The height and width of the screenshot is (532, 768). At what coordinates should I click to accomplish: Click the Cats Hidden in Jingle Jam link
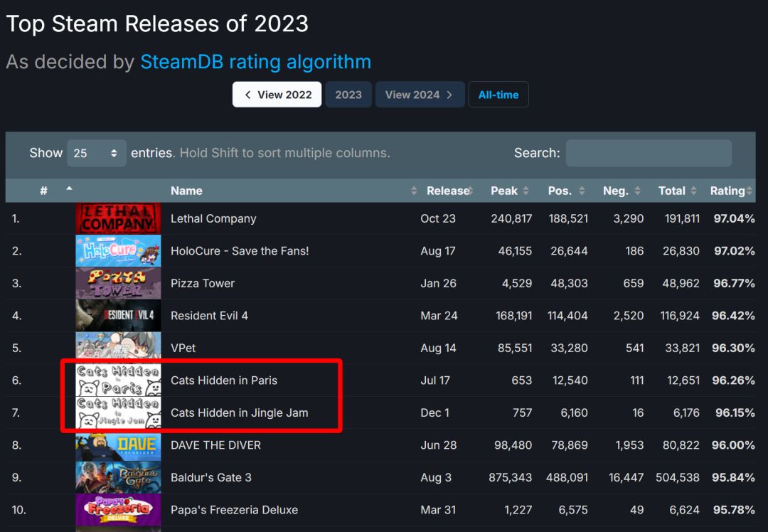(x=239, y=413)
